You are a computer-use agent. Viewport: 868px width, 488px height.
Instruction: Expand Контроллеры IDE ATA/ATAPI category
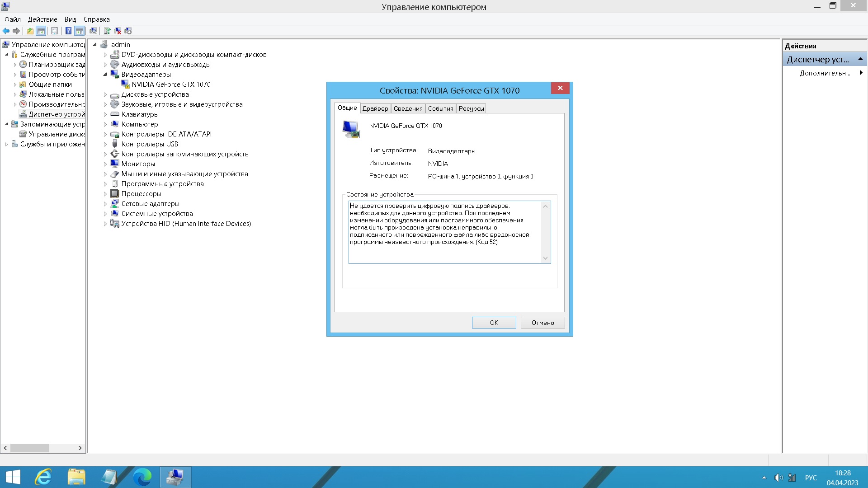tap(105, 134)
